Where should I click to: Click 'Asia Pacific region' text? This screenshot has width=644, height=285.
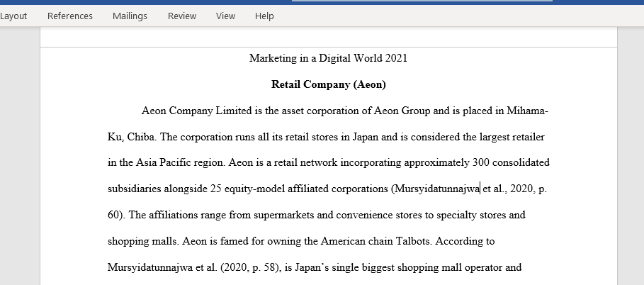pyautogui.click(x=180, y=163)
